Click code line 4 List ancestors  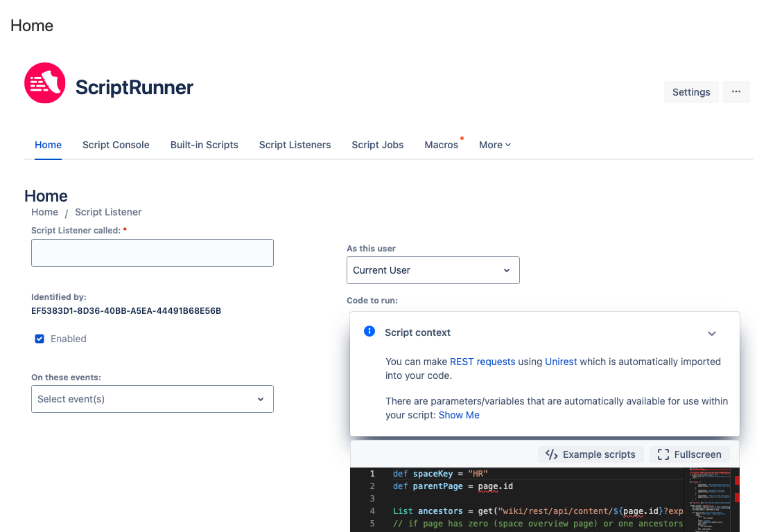pos(538,511)
